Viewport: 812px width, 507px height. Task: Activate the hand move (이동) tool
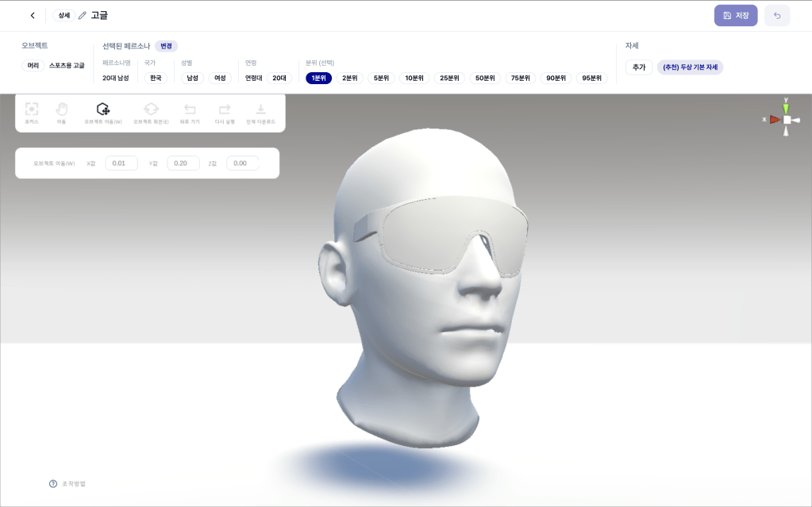click(62, 112)
